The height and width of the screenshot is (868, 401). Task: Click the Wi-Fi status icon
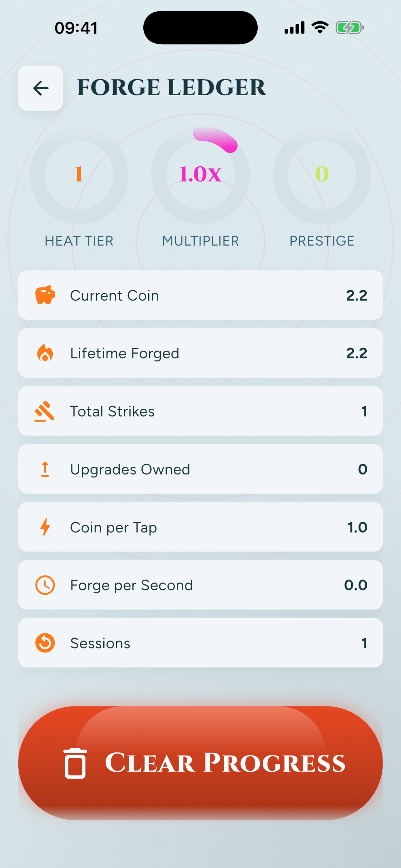(320, 27)
